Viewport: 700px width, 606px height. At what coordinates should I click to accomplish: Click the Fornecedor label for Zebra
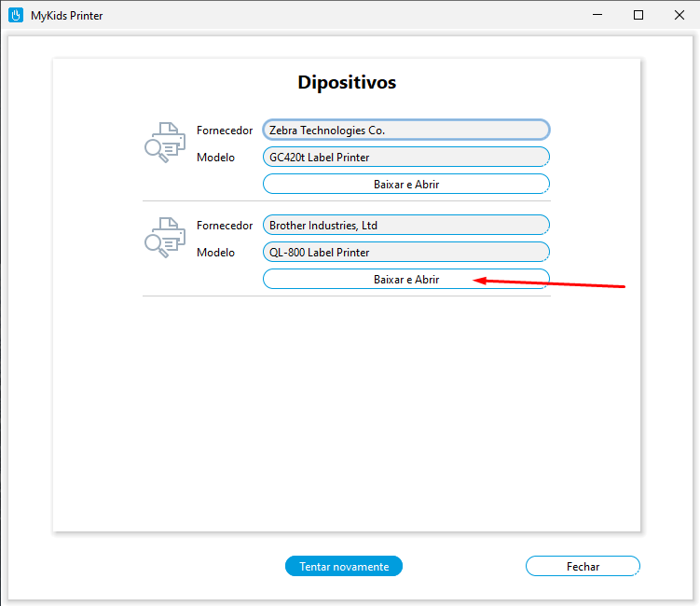pyautogui.click(x=225, y=131)
